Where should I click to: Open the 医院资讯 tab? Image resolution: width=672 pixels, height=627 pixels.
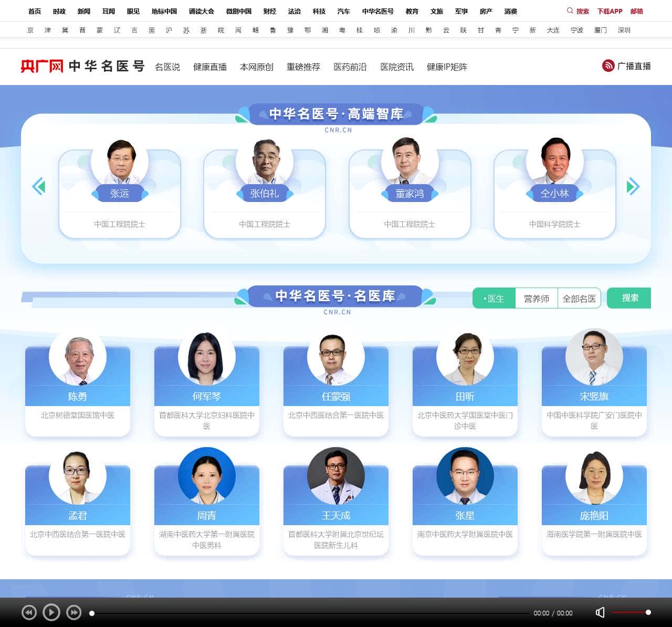click(397, 67)
